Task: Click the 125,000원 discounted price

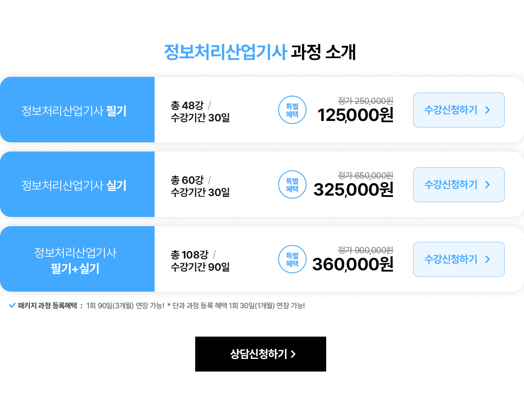Action: tap(355, 115)
